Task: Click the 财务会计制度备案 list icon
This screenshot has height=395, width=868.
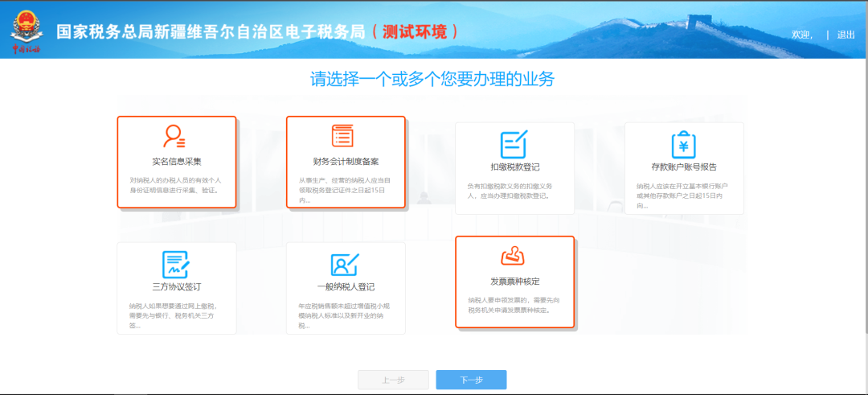Action: 342,136
